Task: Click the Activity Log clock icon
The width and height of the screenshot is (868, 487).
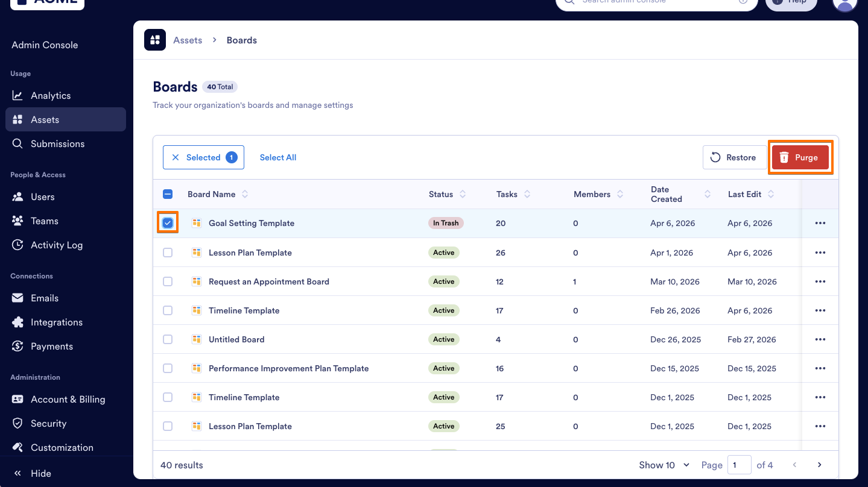Action: [x=19, y=245]
